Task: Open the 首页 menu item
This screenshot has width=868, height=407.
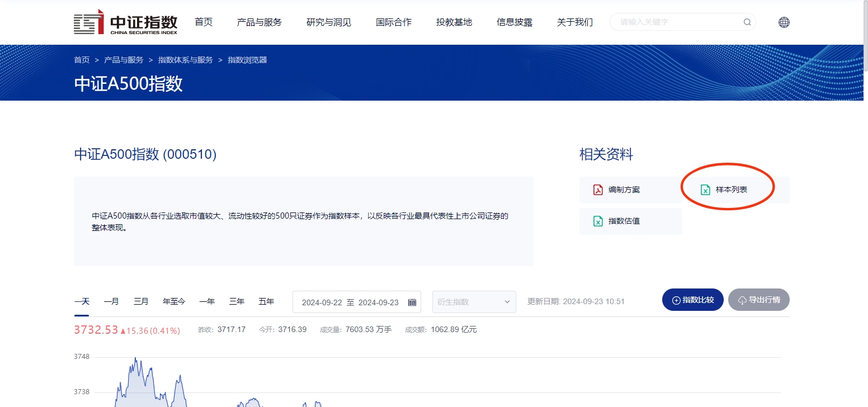Action: point(204,22)
